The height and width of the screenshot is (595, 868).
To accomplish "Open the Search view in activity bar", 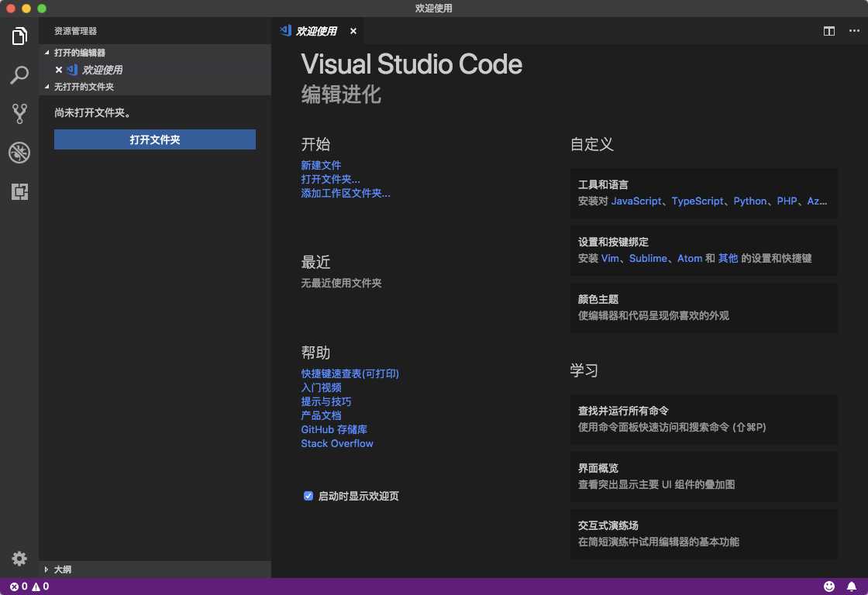I will (19, 75).
